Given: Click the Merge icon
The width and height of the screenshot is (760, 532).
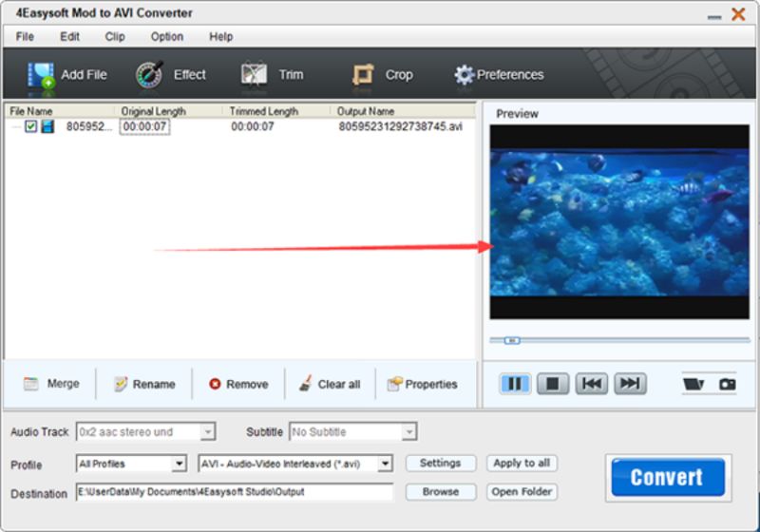Looking at the screenshot, I should (31, 384).
